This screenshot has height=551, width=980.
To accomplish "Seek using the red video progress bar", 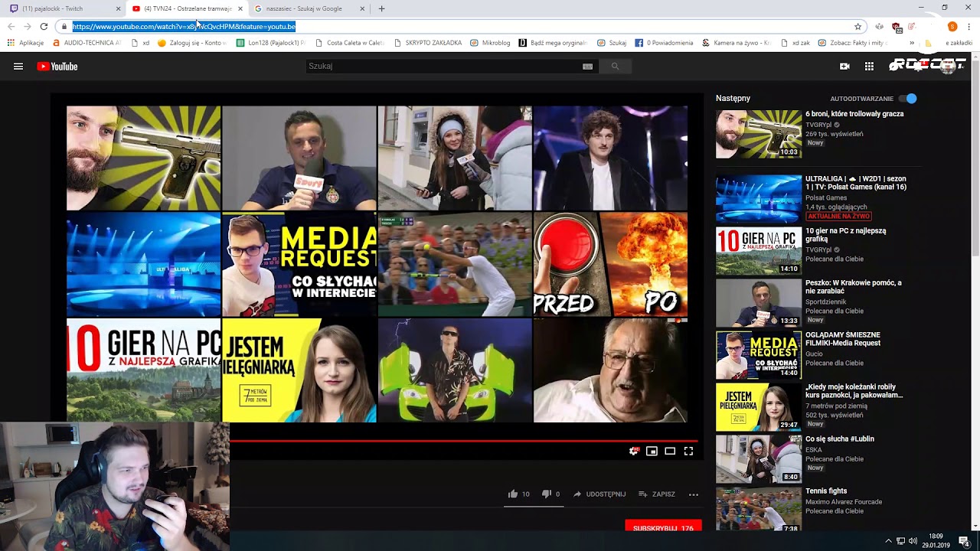I will 463,441.
